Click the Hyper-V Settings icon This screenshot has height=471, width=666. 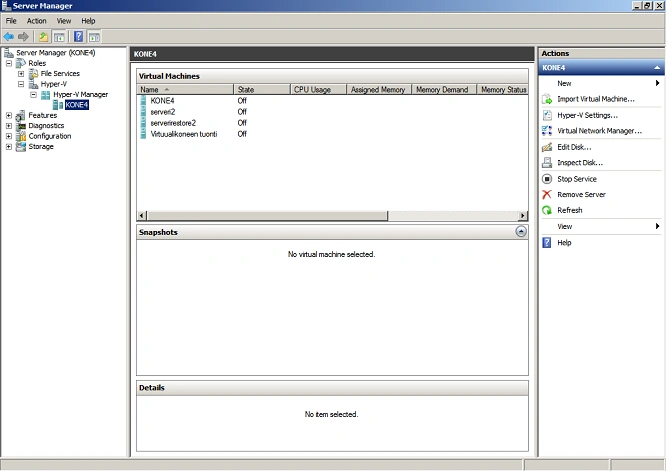click(x=547, y=115)
